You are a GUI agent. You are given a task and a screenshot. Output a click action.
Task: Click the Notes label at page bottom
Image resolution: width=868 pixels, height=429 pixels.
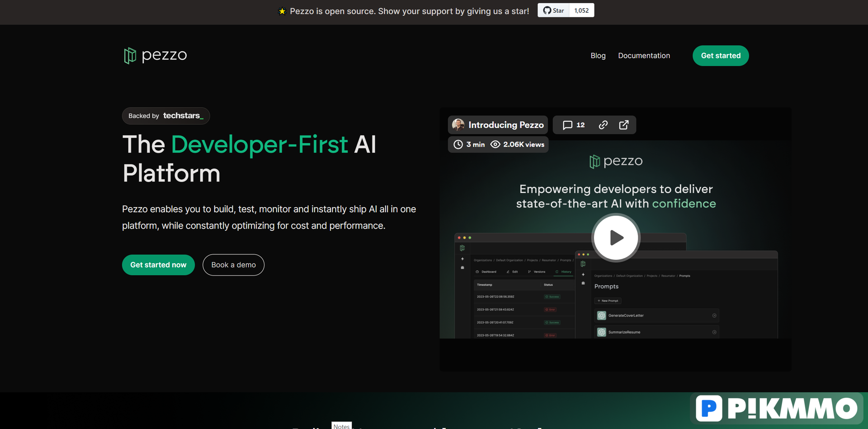pos(341,426)
